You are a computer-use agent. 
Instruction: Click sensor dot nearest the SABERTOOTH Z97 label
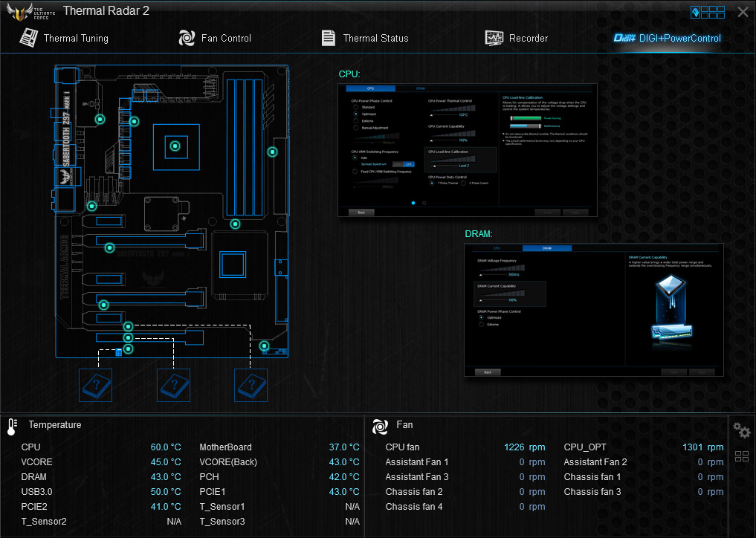(x=100, y=119)
